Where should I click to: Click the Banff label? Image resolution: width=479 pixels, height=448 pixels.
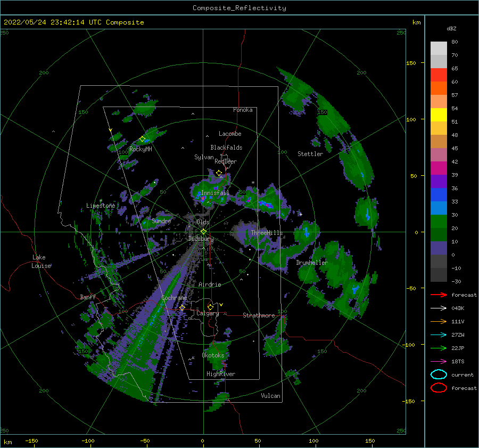(x=88, y=297)
